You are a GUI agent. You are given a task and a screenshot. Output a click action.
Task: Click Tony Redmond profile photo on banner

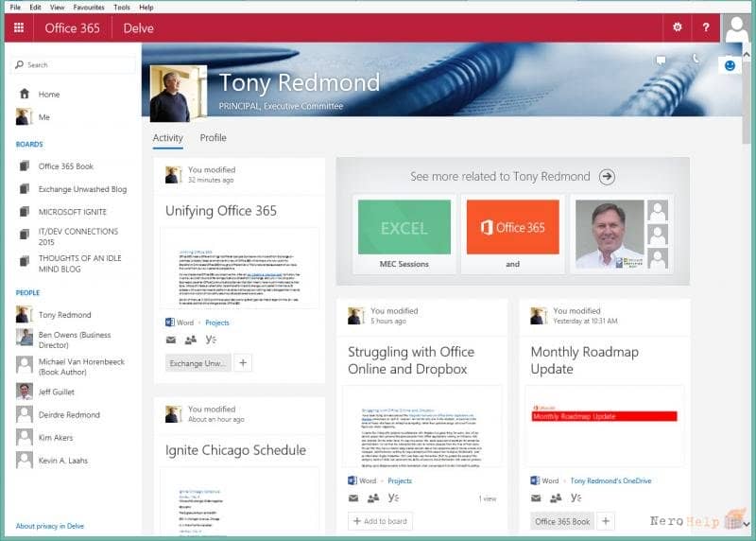point(179,93)
